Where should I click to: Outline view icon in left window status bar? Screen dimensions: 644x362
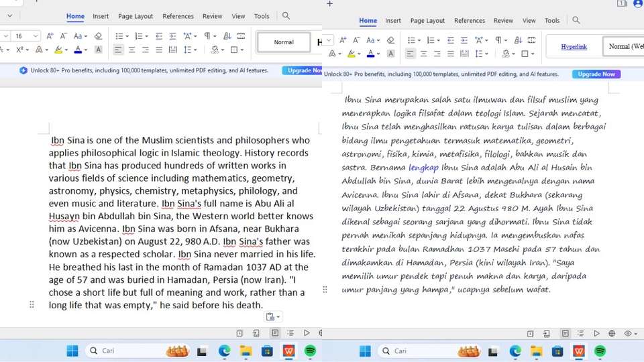coord(290,333)
